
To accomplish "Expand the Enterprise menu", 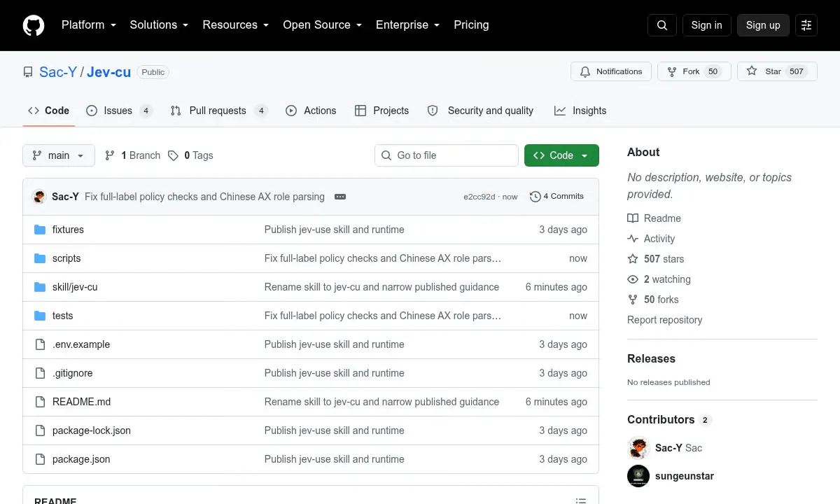I will tap(408, 25).
